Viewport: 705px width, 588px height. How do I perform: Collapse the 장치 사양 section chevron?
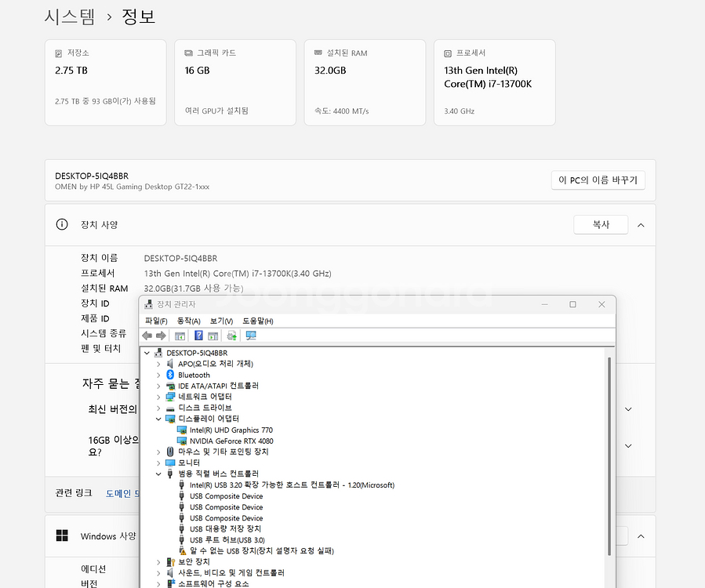click(641, 223)
